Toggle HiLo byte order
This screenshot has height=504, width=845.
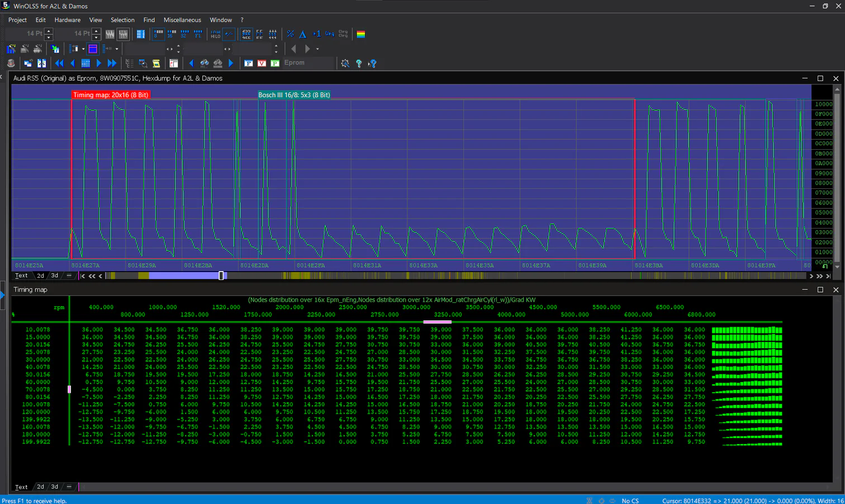[216, 34]
